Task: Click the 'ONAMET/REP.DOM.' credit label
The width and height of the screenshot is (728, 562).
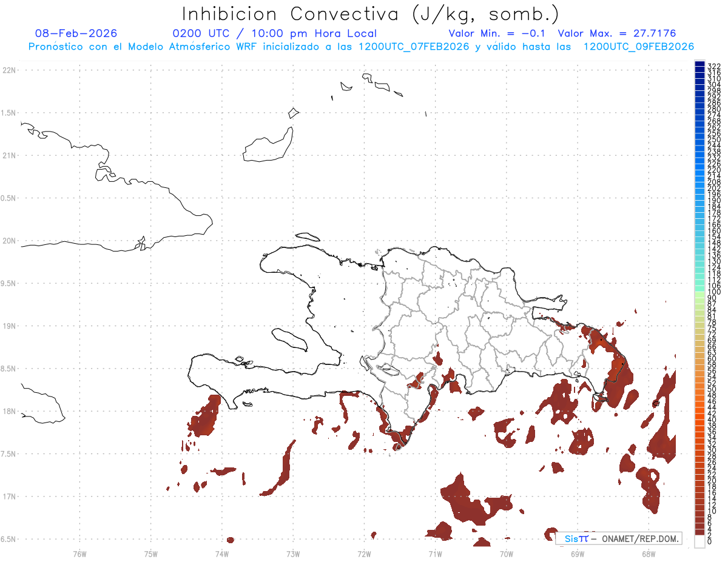Action: point(639,538)
